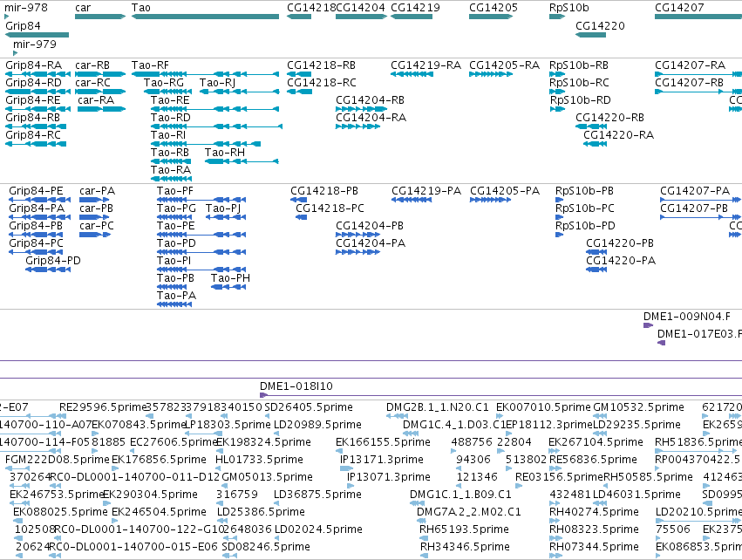This screenshot has height=560, width=742.
Task: Open transcript Grip84-RD
Action: tap(37, 92)
